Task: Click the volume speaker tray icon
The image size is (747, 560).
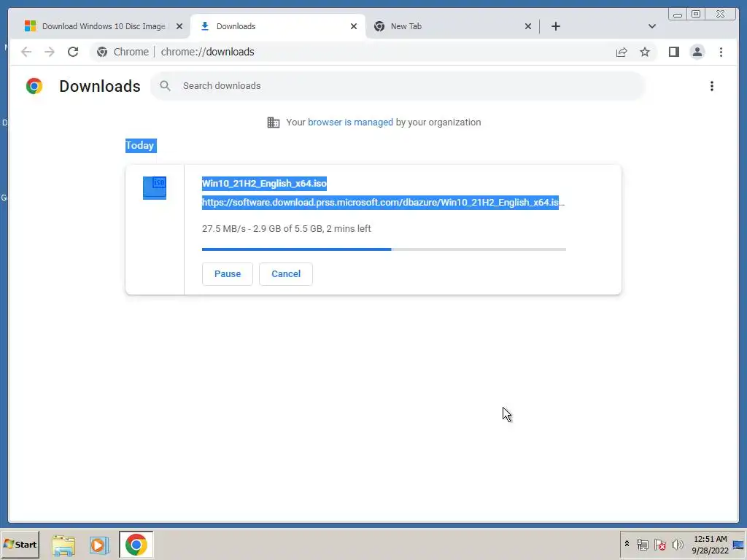Action: [677, 544]
